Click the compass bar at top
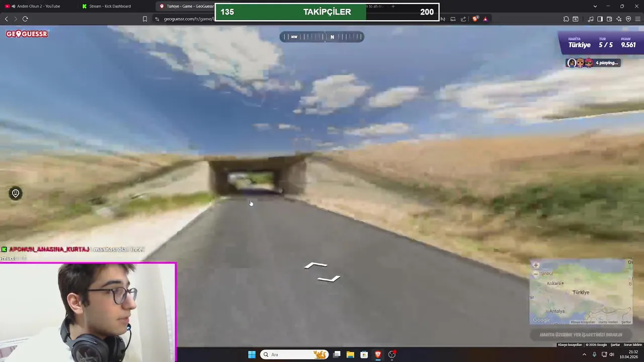 click(321, 37)
